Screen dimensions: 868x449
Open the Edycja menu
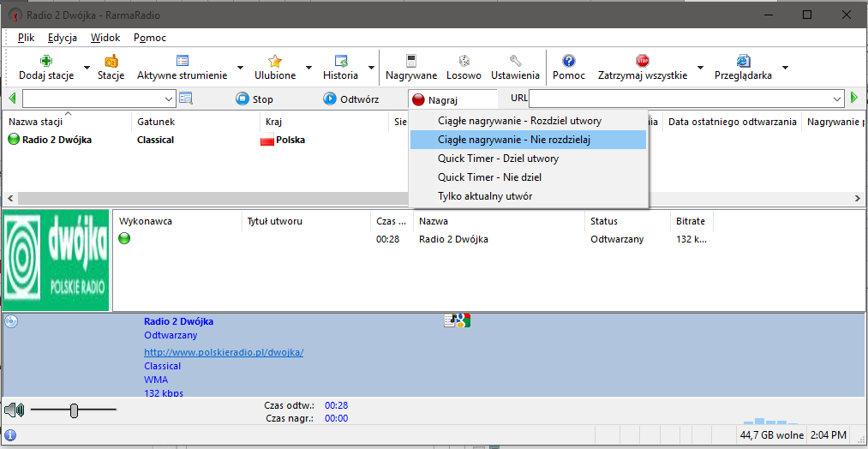[x=62, y=38]
